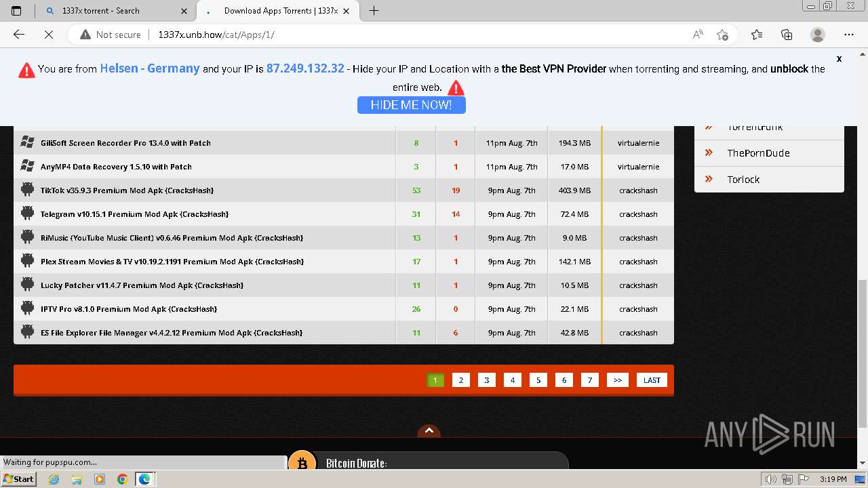Go to pagination page 1
The height and width of the screenshot is (488, 868).
435,380
